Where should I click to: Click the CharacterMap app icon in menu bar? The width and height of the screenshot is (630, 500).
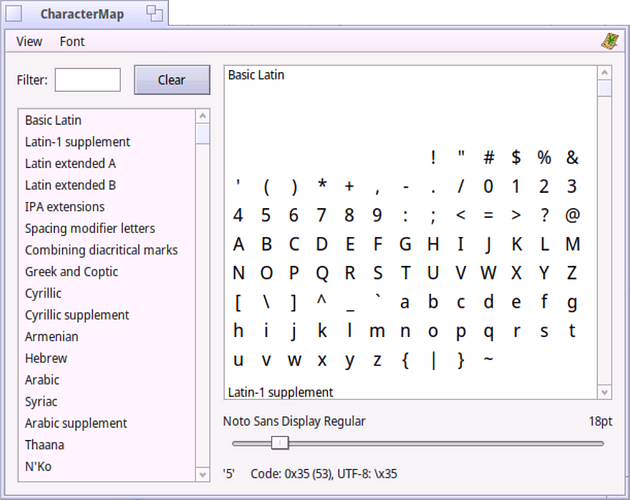(x=610, y=41)
